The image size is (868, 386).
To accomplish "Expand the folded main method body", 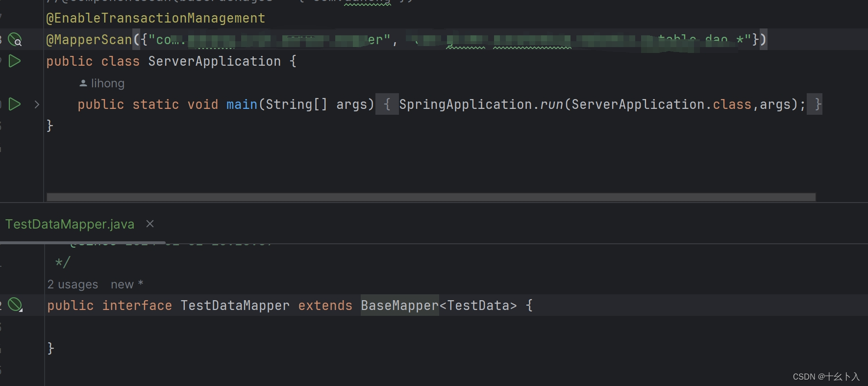I will click(x=37, y=104).
